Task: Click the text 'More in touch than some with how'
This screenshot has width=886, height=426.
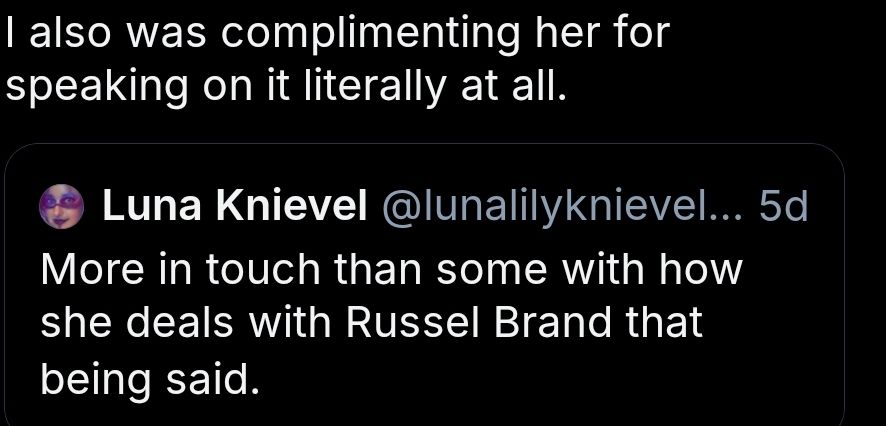Action: click(391, 269)
